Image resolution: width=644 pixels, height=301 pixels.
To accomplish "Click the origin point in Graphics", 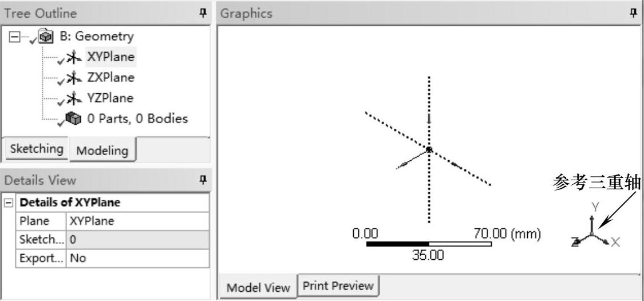I will 429,149.
